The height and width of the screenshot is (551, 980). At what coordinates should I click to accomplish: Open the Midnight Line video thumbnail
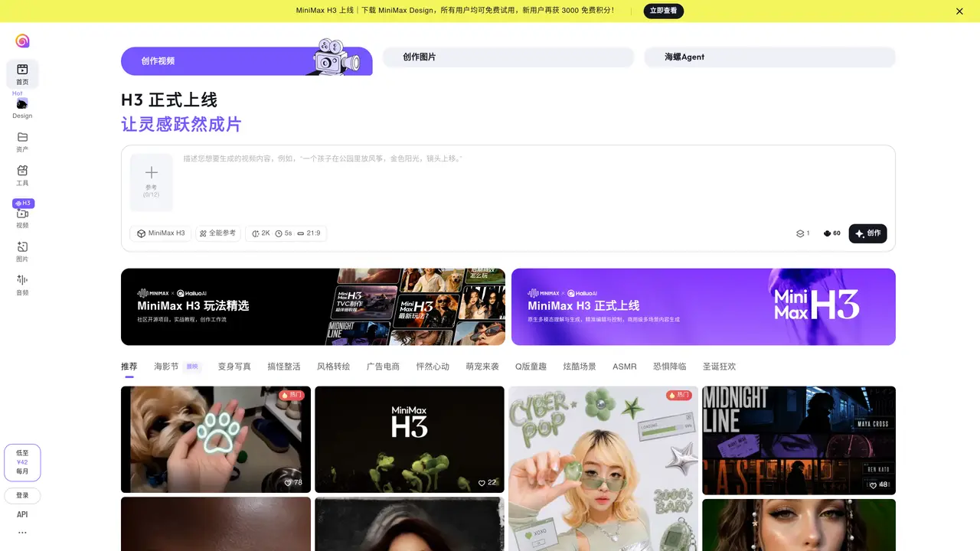click(x=799, y=440)
